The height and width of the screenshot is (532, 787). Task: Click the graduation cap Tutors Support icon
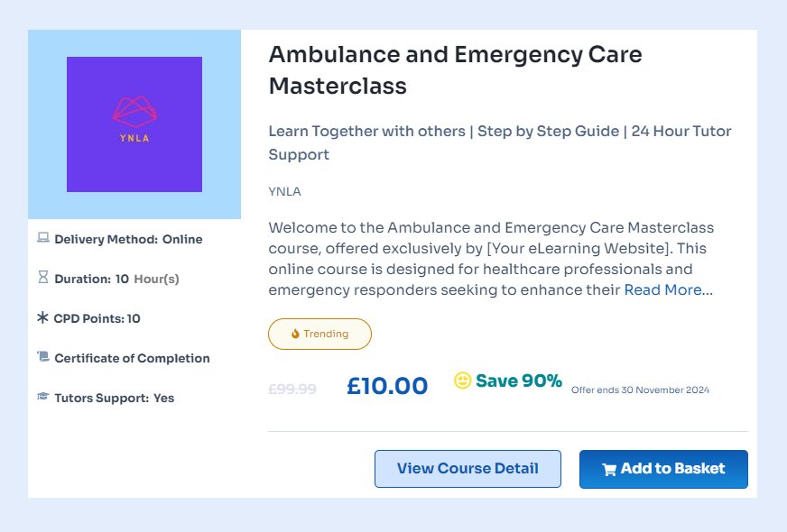42,398
